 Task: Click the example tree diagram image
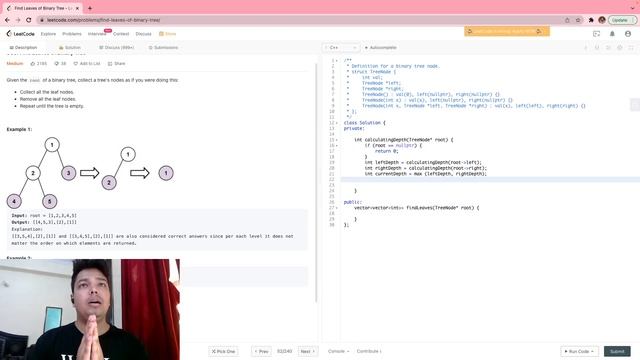(x=90, y=173)
